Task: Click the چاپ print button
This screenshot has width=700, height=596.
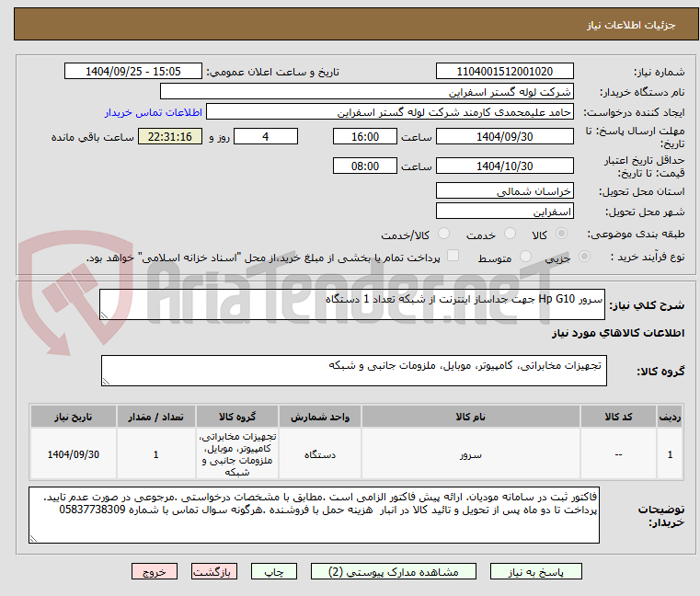Action: pyautogui.click(x=274, y=571)
